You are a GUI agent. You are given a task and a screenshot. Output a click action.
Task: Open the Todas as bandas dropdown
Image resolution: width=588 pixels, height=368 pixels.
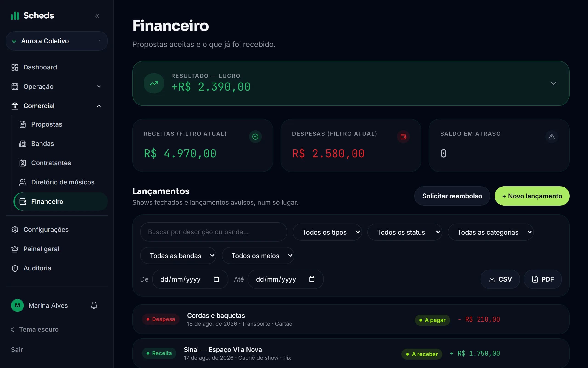coord(178,256)
